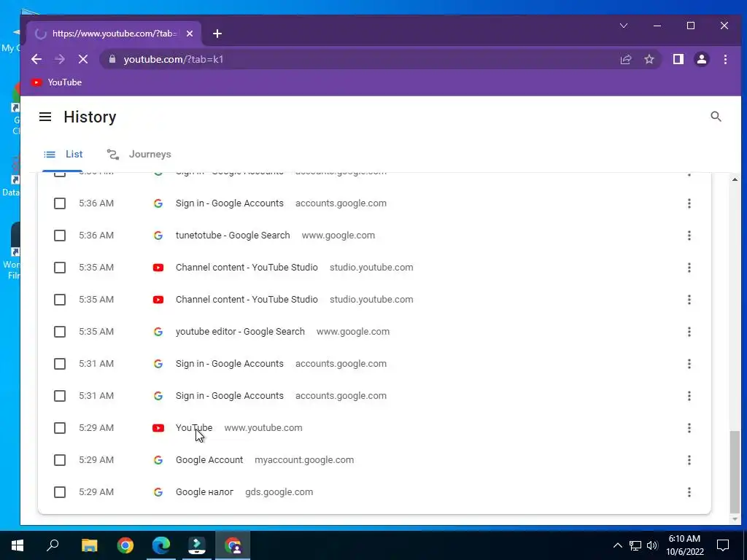
Task: Check box for YouTube www.youtube.com entry
Action: pyautogui.click(x=60, y=427)
